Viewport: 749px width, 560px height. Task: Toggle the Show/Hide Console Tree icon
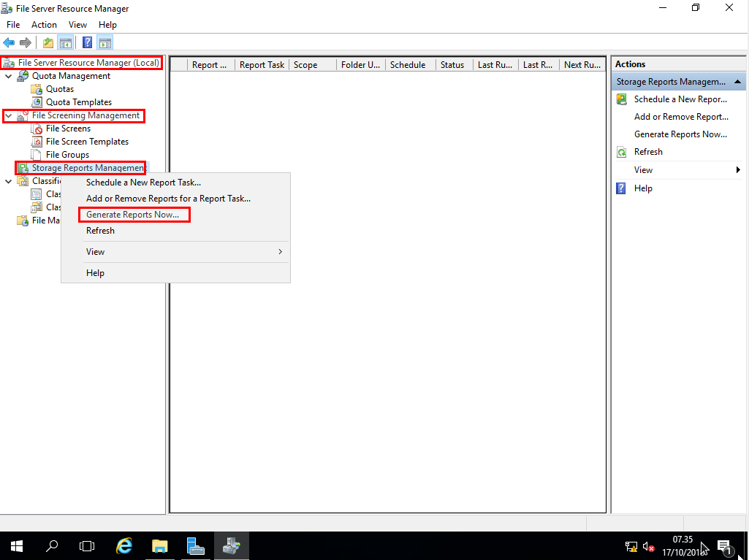point(66,43)
